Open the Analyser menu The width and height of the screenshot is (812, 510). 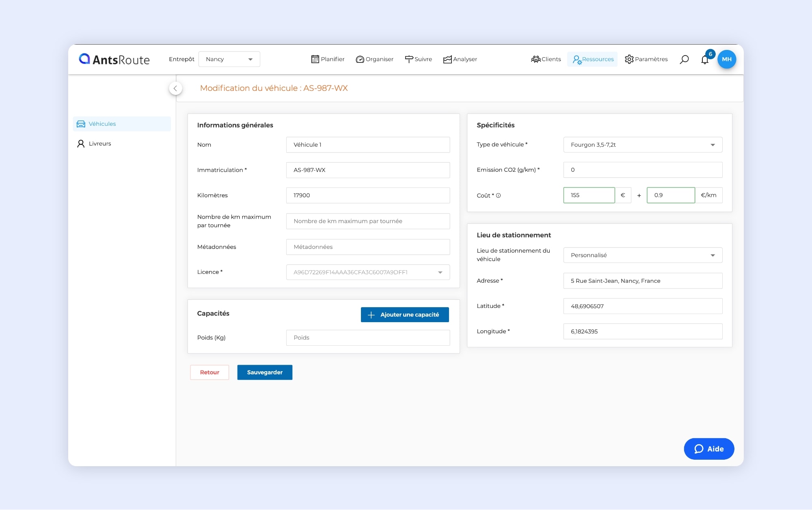click(460, 59)
